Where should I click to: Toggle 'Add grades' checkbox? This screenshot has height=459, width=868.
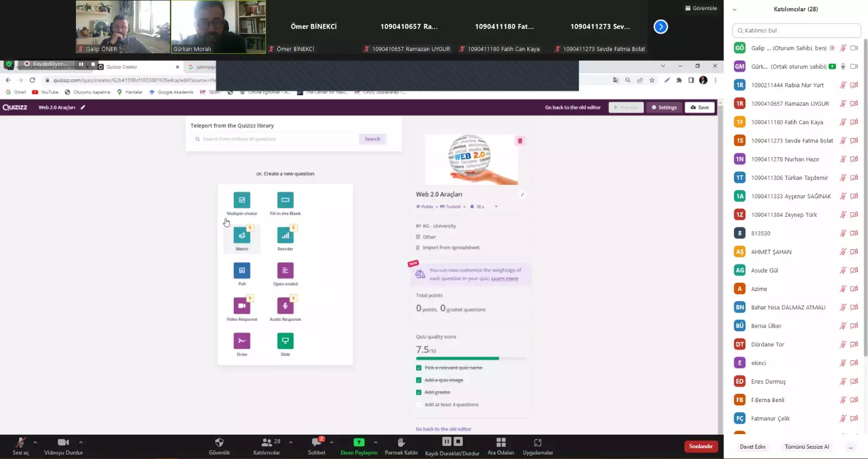point(419,392)
